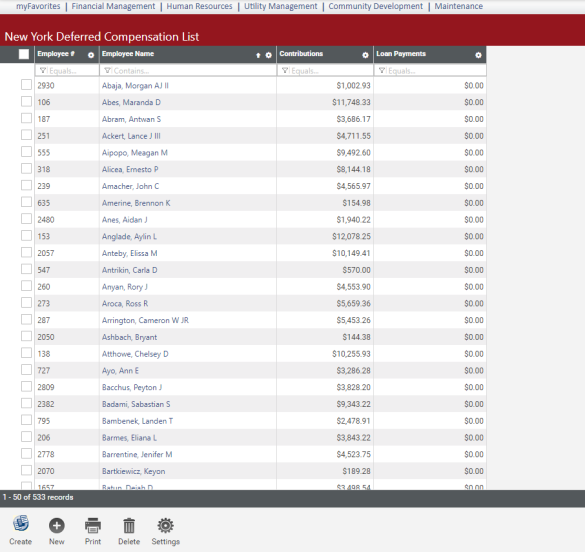Focus the Employee # Equals filter field

point(67,70)
